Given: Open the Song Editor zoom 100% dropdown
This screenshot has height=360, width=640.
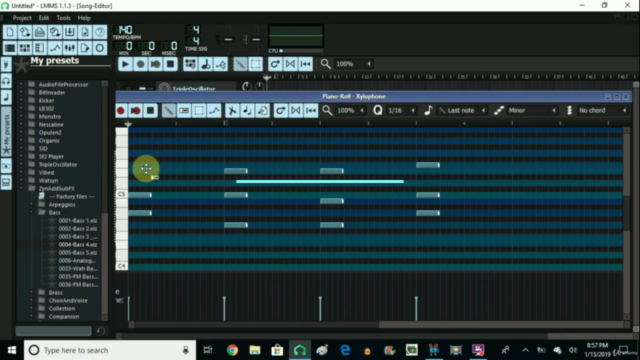Looking at the screenshot, I should point(353,64).
